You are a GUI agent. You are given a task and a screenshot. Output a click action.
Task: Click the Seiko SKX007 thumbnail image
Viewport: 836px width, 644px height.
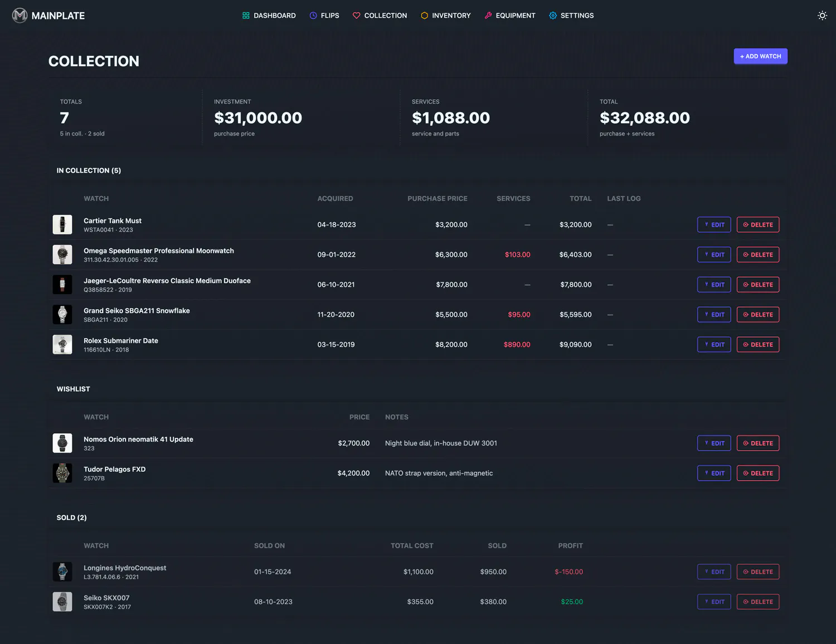click(x=62, y=602)
